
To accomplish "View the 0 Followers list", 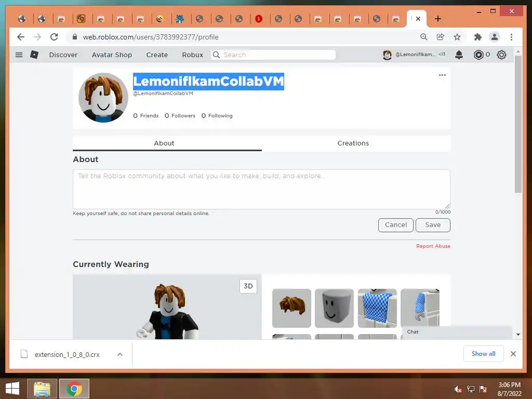I will [180, 116].
